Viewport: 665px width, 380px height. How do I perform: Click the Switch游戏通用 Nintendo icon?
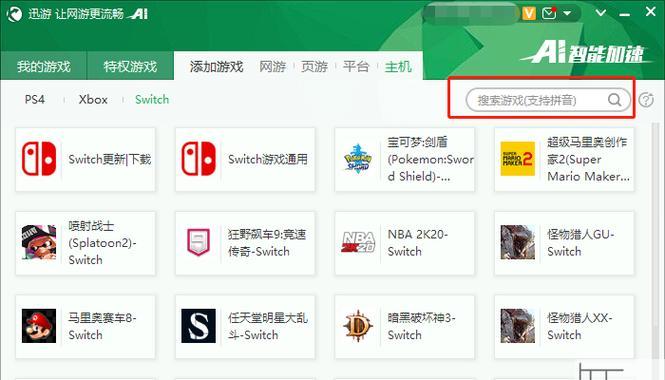tap(198, 159)
